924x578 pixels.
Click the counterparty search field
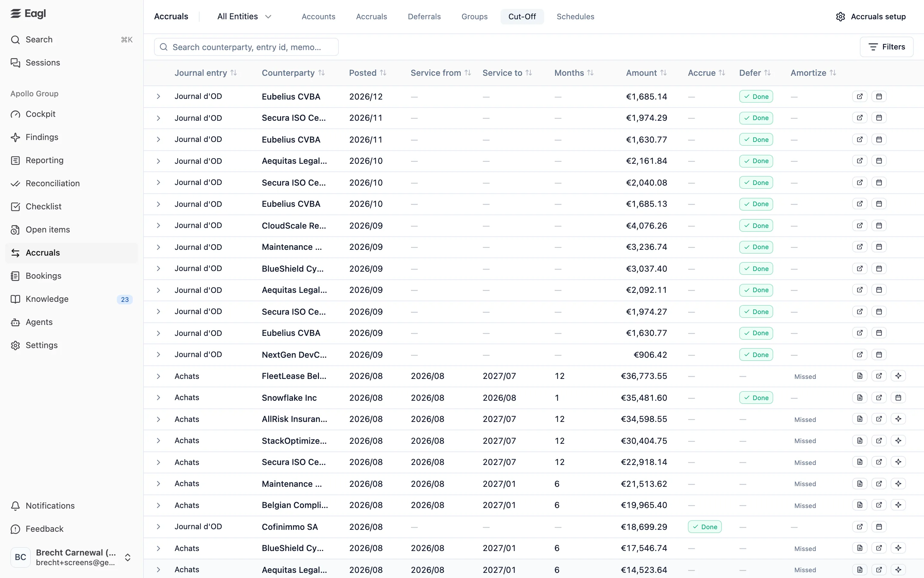tap(246, 47)
